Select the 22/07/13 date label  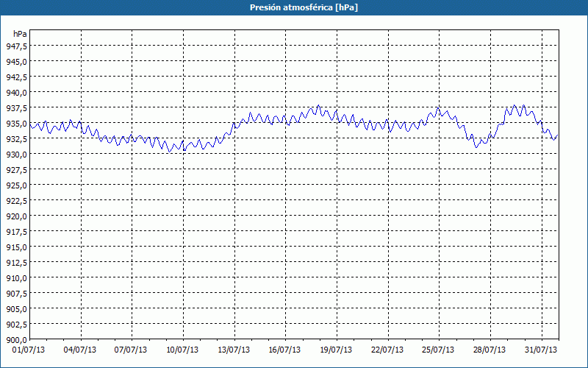tap(387, 350)
